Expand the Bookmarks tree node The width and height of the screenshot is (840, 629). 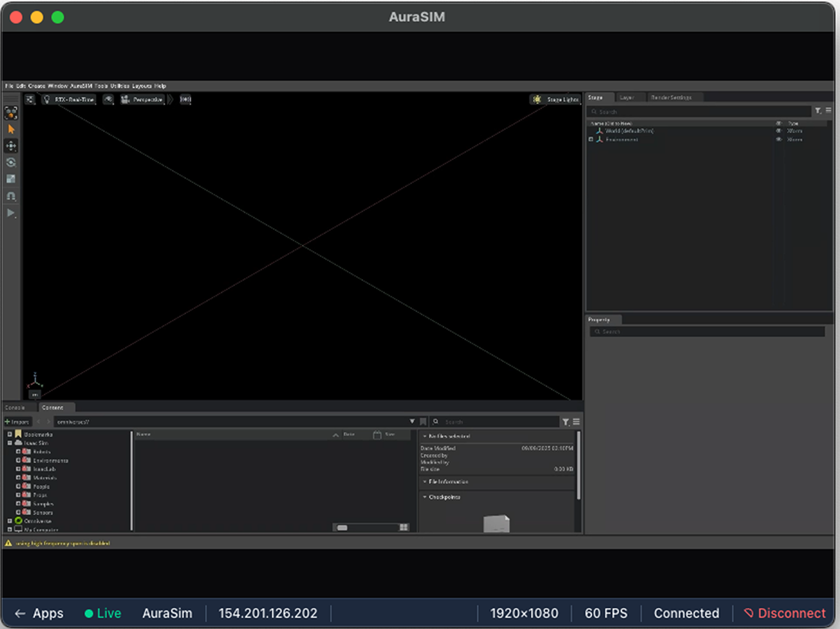pyautogui.click(x=10, y=435)
